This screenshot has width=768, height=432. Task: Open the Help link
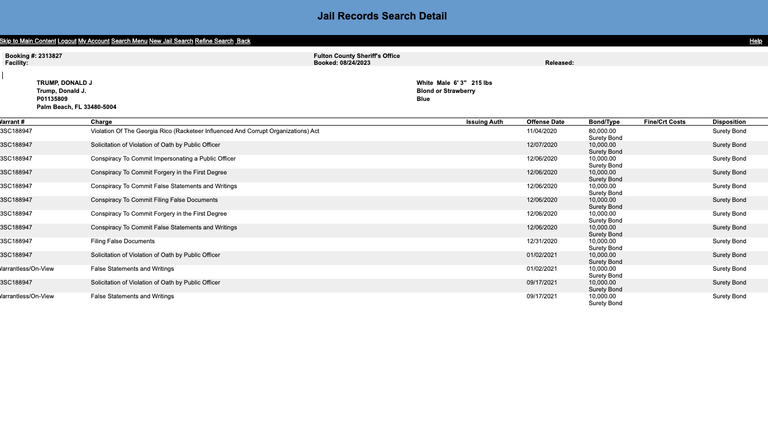point(756,41)
